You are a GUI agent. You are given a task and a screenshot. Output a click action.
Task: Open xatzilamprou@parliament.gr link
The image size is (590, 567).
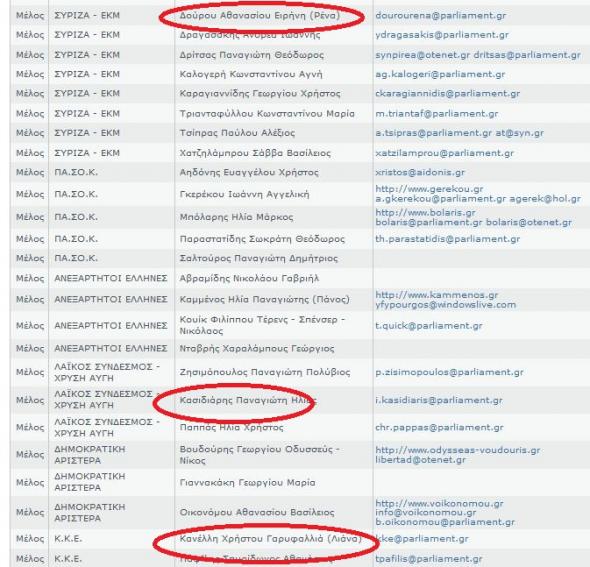444,153
